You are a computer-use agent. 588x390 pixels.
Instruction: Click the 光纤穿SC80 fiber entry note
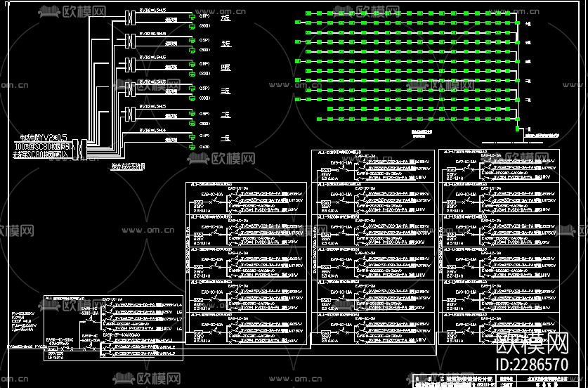(41, 154)
